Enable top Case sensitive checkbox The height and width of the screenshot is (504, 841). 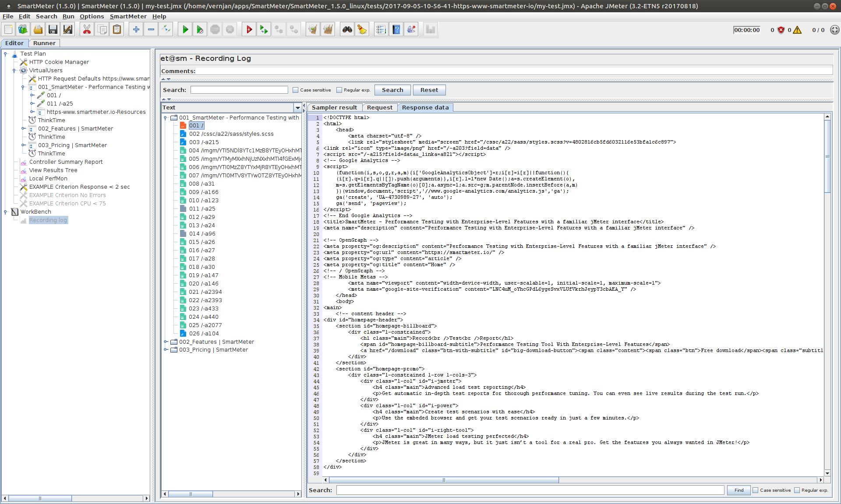[296, 90]
